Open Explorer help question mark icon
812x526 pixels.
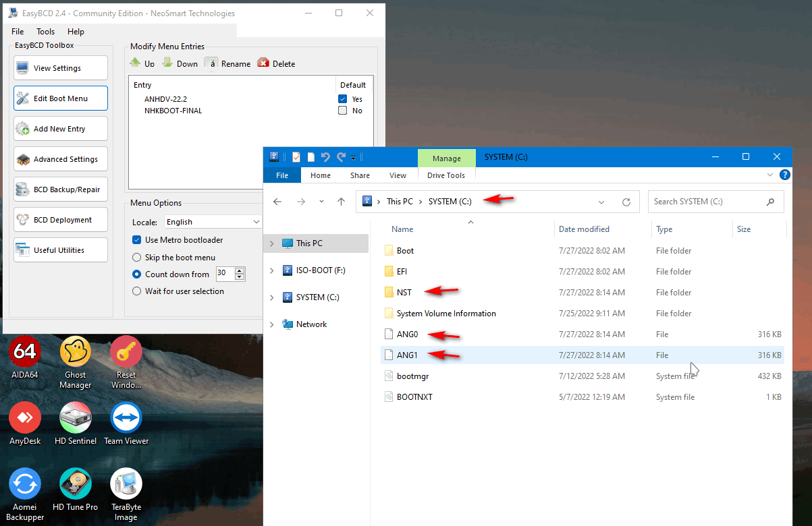tap(785, 175)
